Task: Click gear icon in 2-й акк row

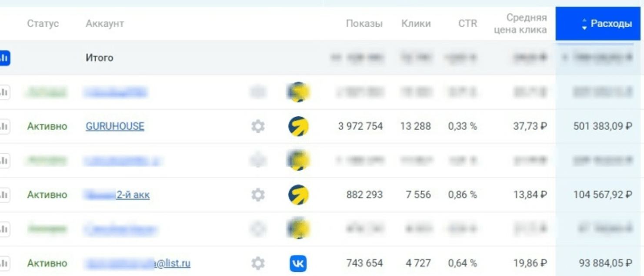Action: (258, 195)
